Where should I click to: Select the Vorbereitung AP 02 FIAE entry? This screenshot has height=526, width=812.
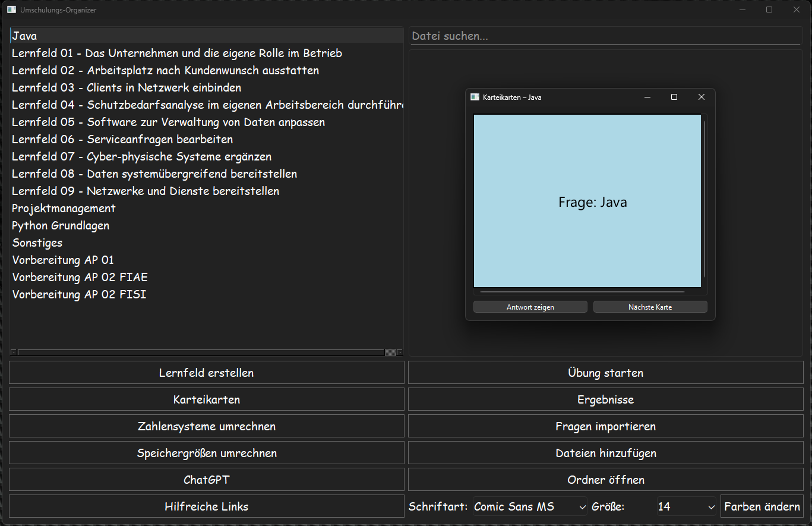(x=207, y=277)
